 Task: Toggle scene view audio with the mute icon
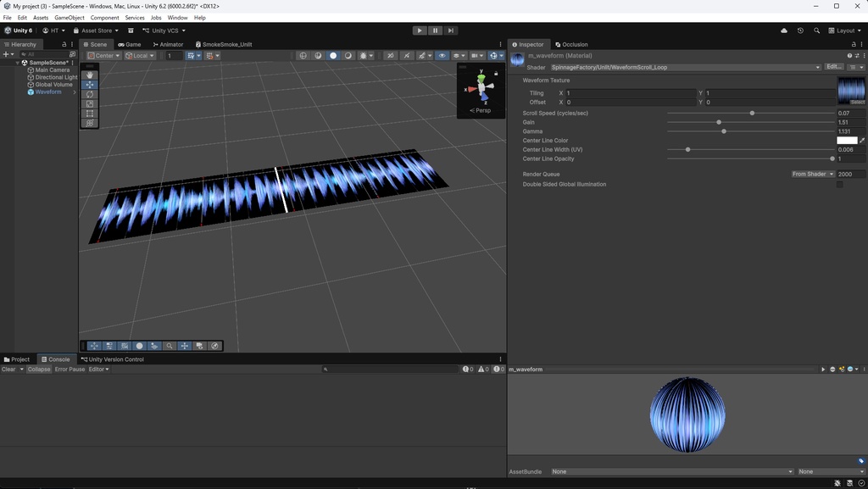click(391, 55)
